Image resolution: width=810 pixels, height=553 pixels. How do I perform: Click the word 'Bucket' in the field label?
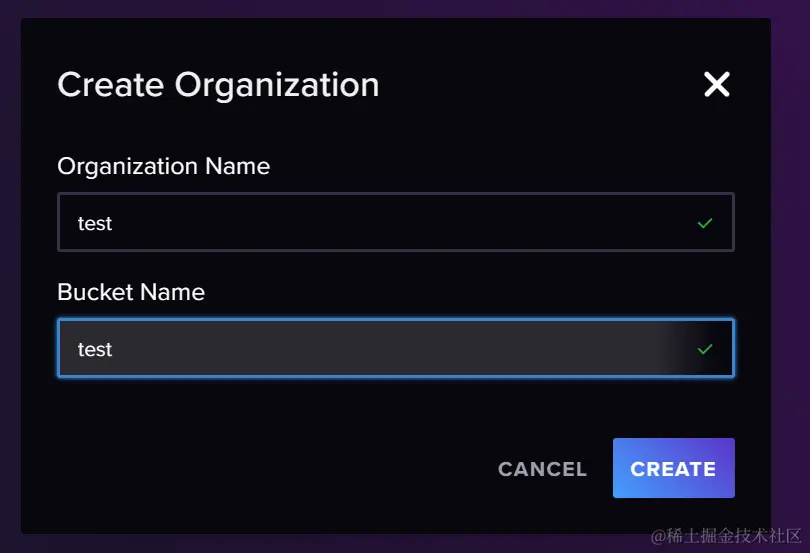[96, 292]
